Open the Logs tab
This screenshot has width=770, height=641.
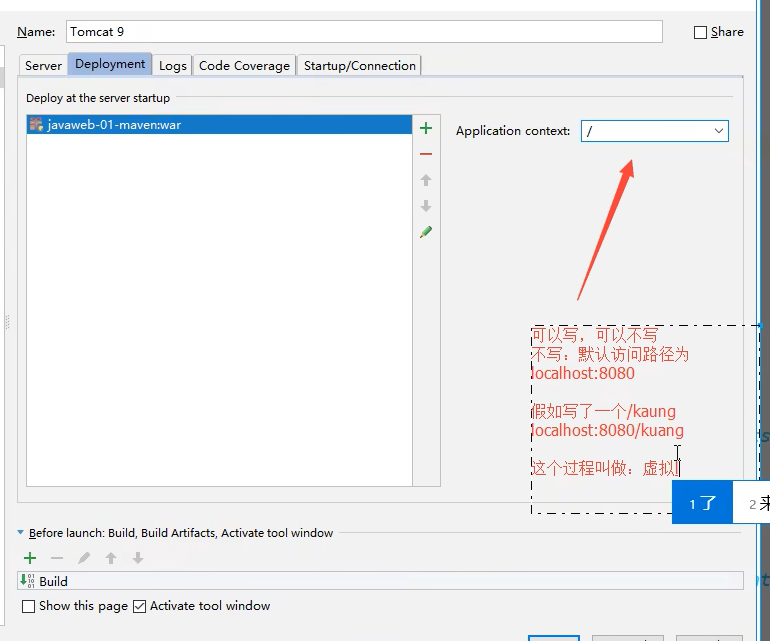point(172,65)
